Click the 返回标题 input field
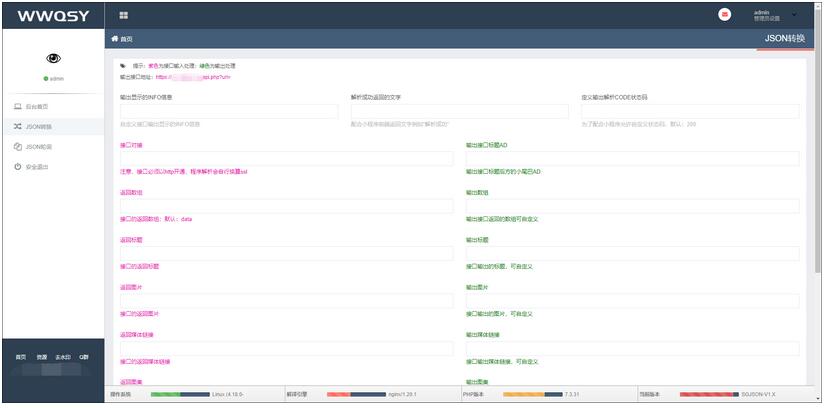 (287, 253)
